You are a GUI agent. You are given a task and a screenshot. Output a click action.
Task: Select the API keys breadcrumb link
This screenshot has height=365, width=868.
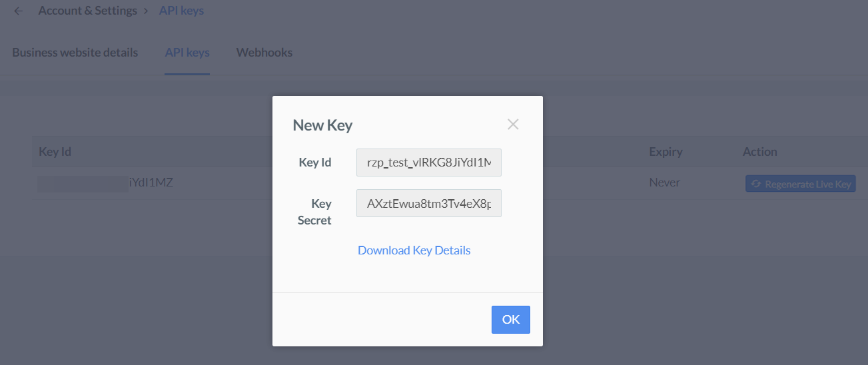[x=181, y=11]
